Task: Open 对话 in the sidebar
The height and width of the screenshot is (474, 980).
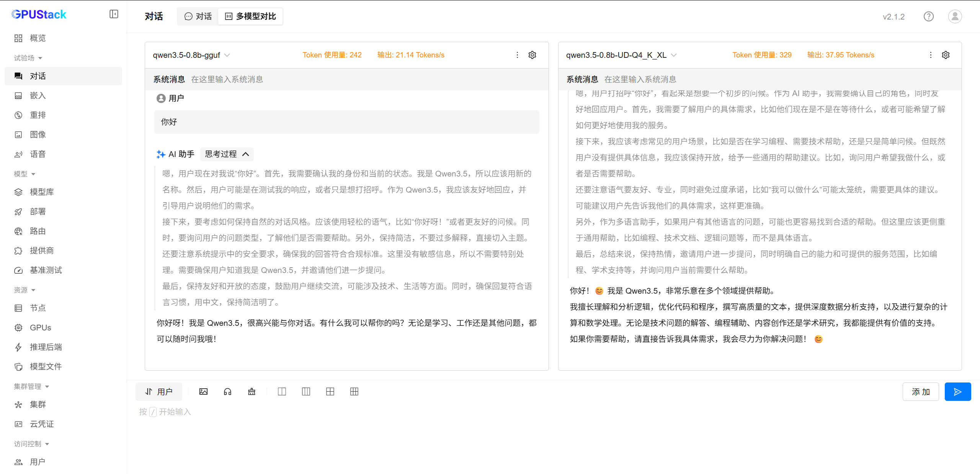Action: point(63,76)
